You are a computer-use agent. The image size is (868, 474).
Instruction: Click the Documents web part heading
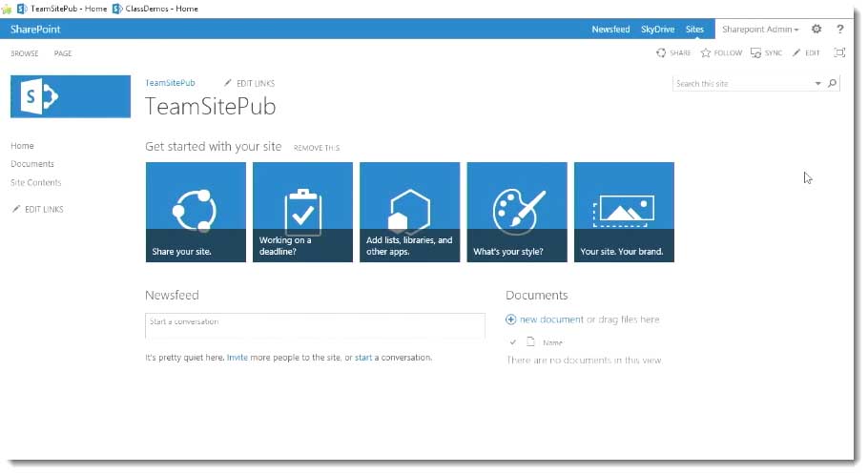536,295
